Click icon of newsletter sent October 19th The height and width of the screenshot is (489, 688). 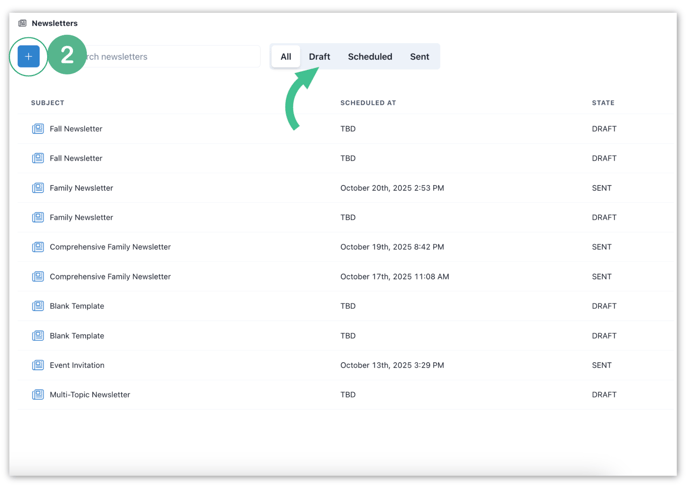(38, 247)
